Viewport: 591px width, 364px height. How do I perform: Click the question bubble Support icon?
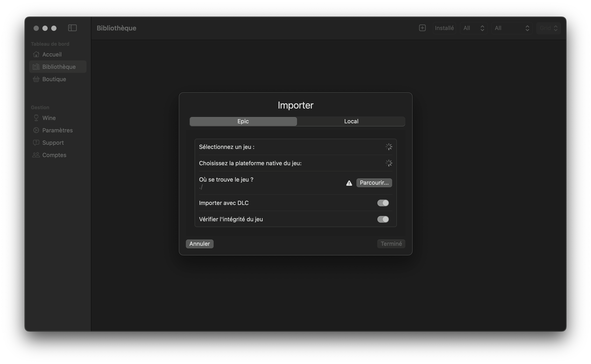click(x=36, y=143)
